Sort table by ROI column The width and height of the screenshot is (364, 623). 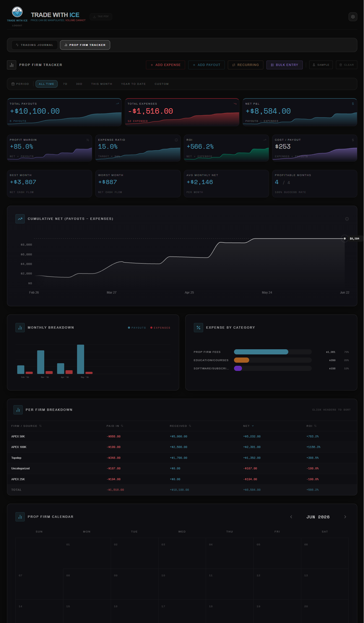[x=311, y=426]
